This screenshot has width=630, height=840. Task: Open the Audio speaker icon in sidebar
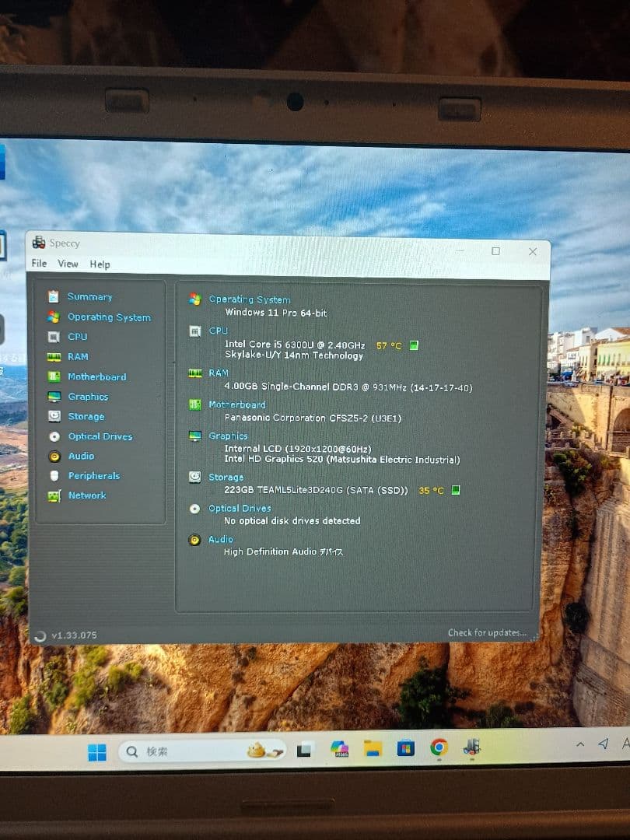[x=54, y=457]
